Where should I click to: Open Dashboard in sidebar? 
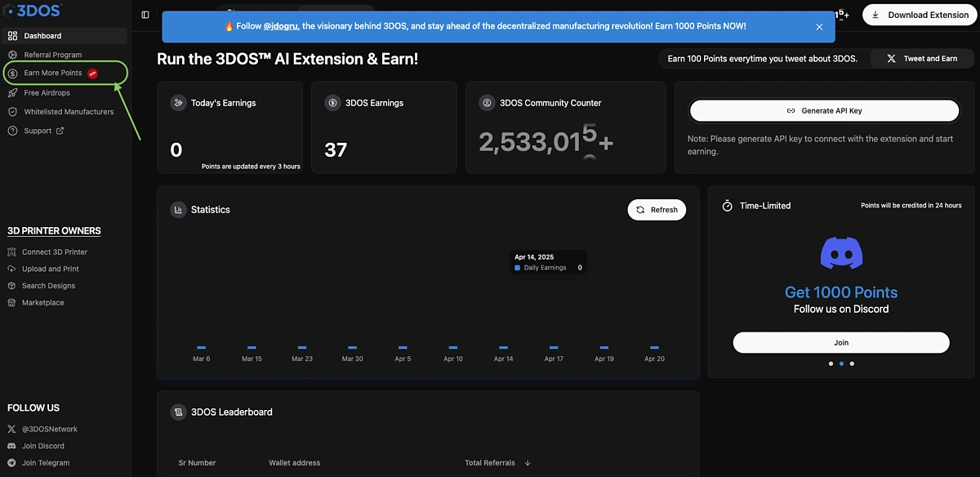tap(65, 36)
